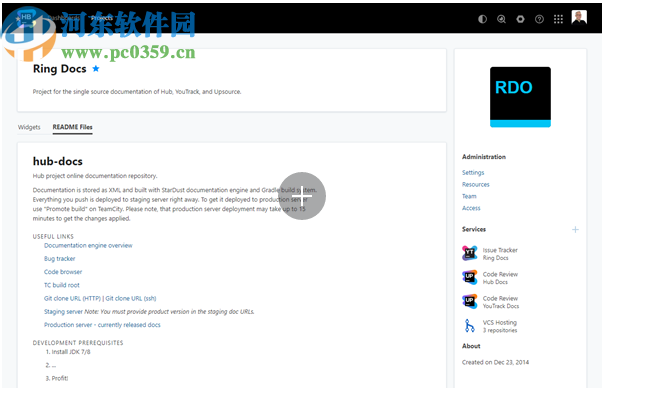Click the Ring Docs project title
This screenshot has height=413, width=665.
60,68
